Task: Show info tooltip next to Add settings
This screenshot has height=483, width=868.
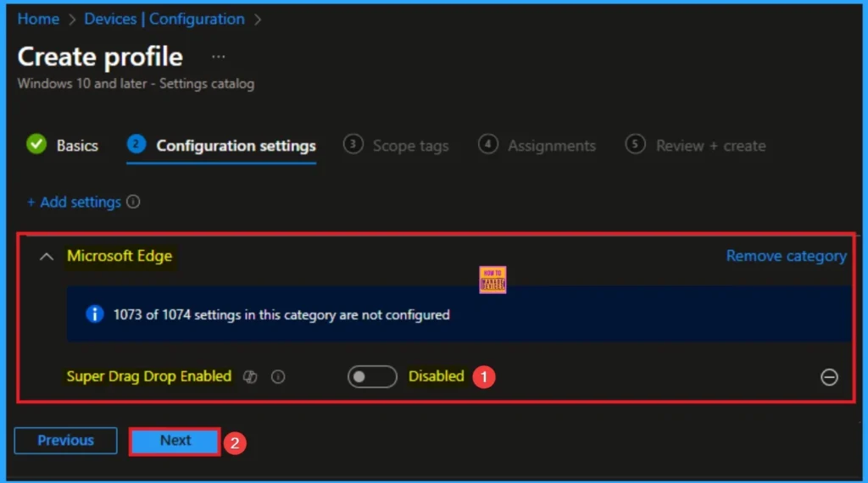Action: tap(133, 202)
